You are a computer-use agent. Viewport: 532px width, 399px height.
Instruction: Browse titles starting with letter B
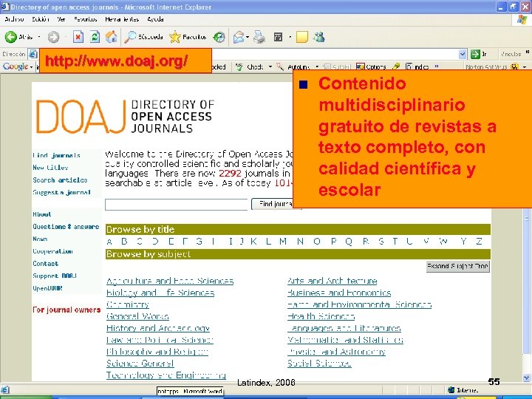124,242
